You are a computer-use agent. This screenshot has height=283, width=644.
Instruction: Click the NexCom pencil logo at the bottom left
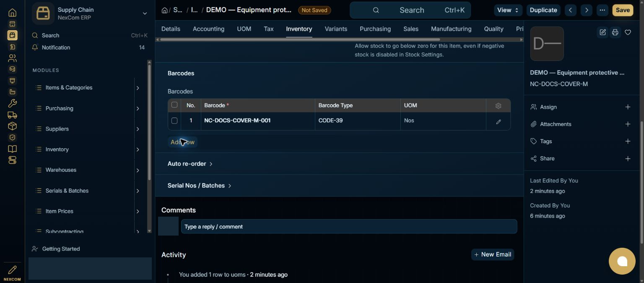[x=12, y=273]
